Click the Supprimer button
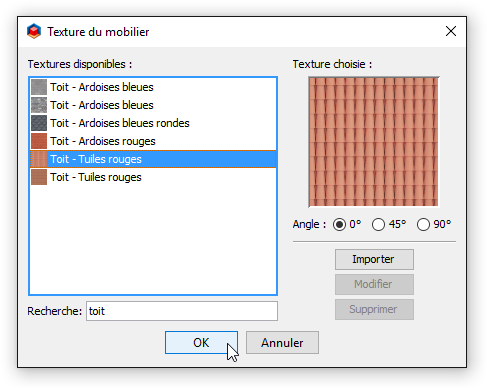 (374, 309)
